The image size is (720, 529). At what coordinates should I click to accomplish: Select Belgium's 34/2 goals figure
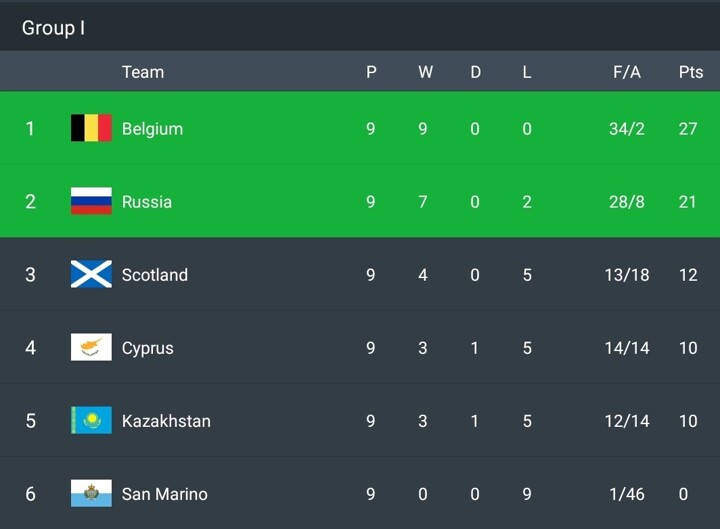tap(627, 129)
